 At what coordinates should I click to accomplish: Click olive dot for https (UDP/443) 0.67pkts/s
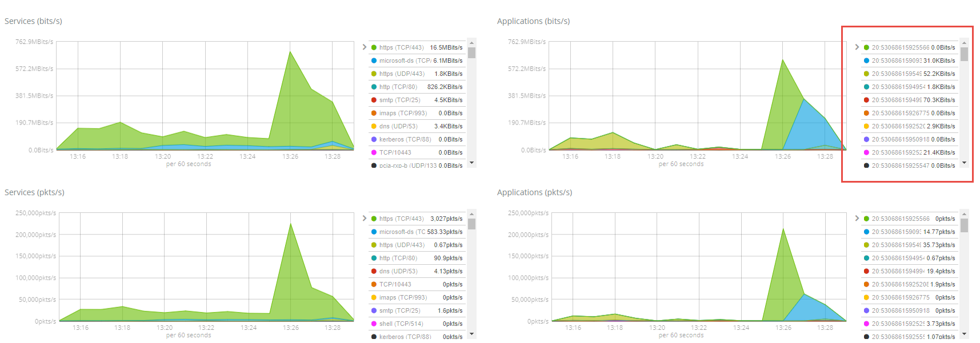374,245
